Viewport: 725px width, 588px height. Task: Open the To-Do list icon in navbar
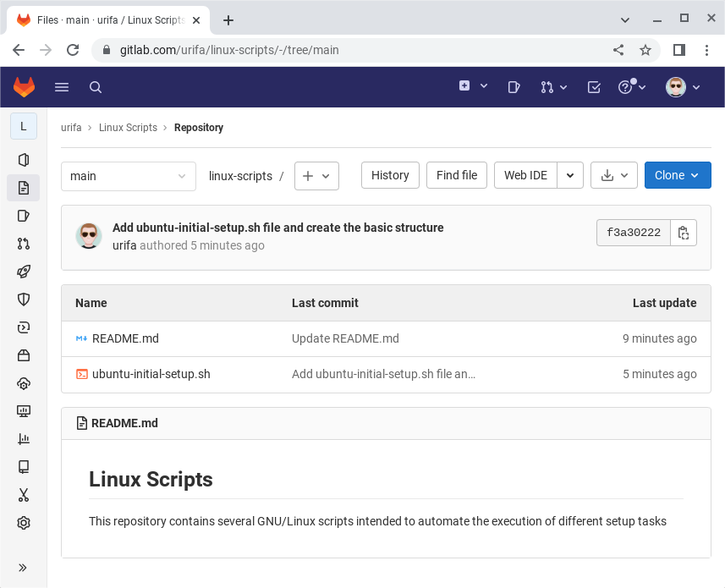(594, 87)
